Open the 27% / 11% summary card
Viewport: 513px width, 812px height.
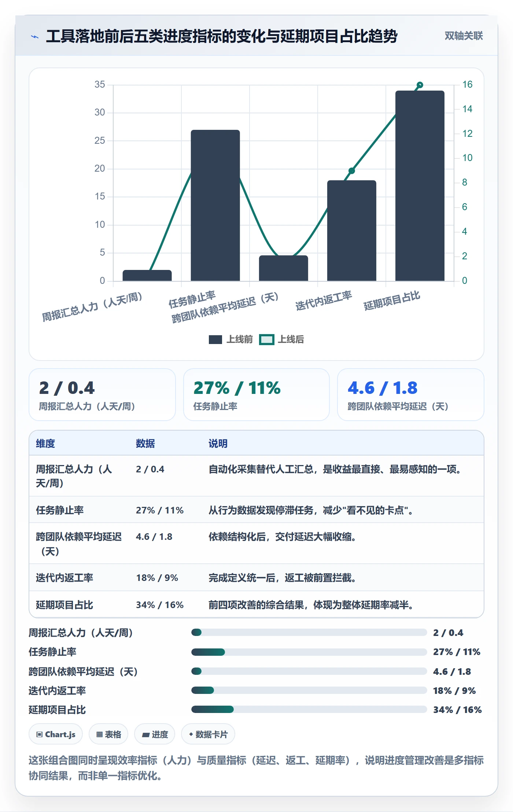tap(256, 395)
